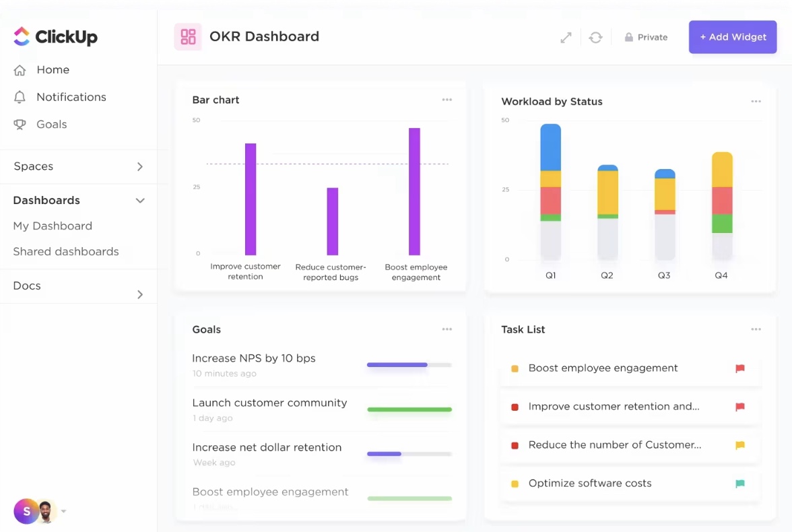Click the OKR Dashboard pink grid icon
792x532 pixels.
click(x=188, y=37)
